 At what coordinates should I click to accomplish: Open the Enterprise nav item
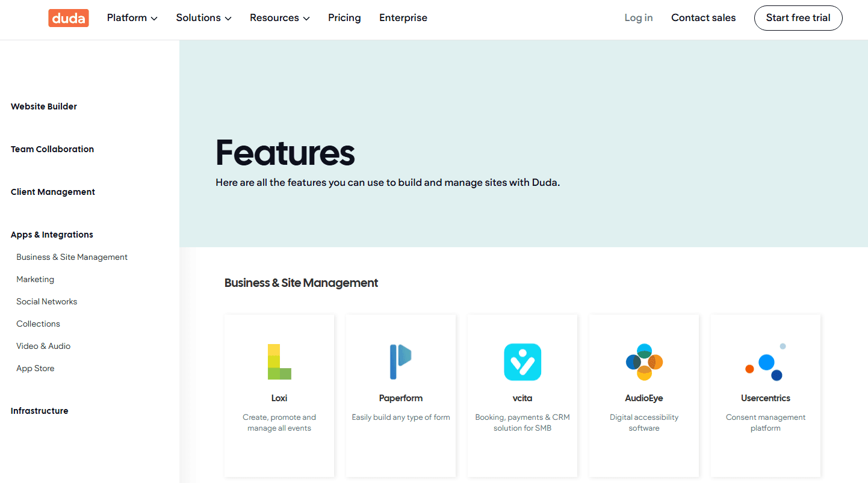[x=403, y=18]
